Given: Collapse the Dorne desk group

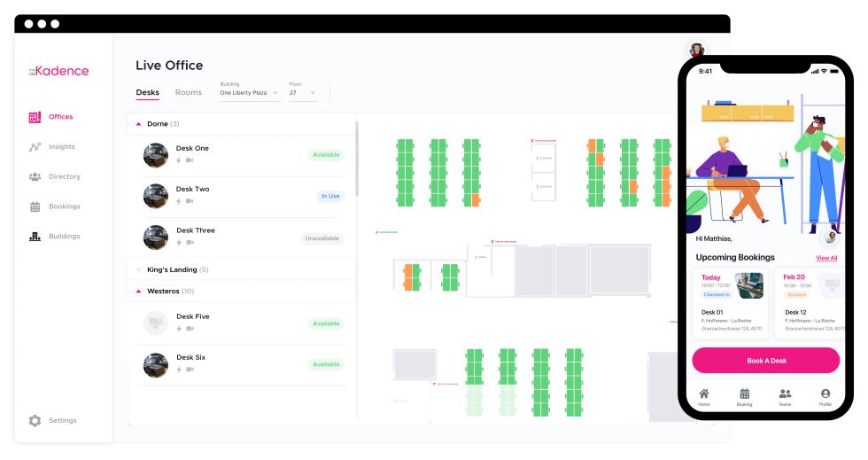Looking at the screenshot, I should coord(138,125).
